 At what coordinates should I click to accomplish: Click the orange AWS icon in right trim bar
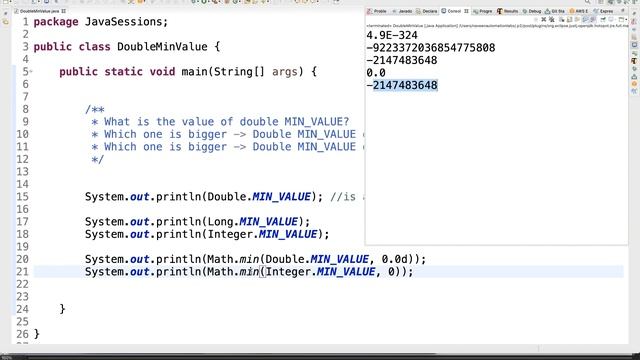pos(634,84)
